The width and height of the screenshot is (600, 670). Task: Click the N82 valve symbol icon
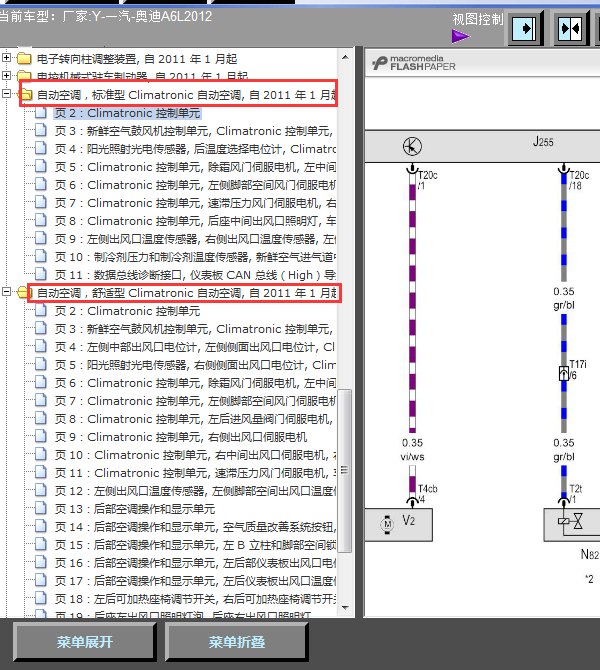click(x=571, y=521)
